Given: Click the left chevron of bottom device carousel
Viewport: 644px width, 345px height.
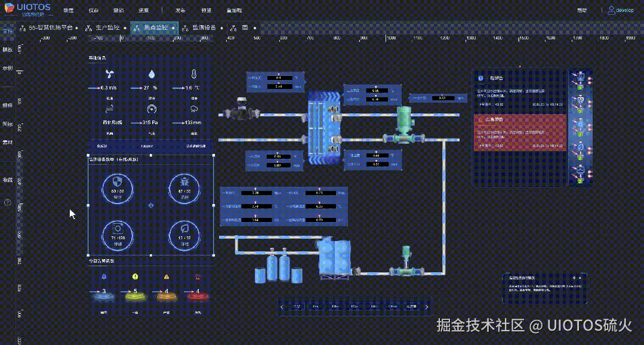Looking at the screenshot, I should tap(282, 306).
